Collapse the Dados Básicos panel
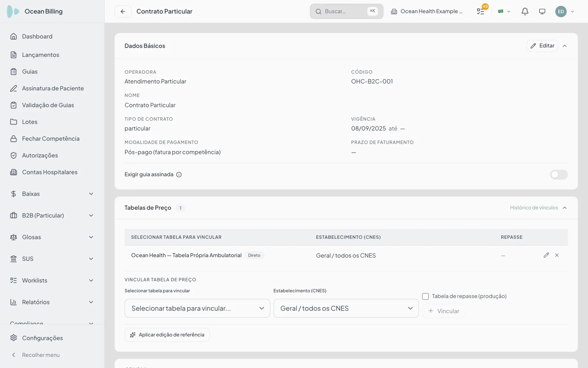 coord(565,46)
